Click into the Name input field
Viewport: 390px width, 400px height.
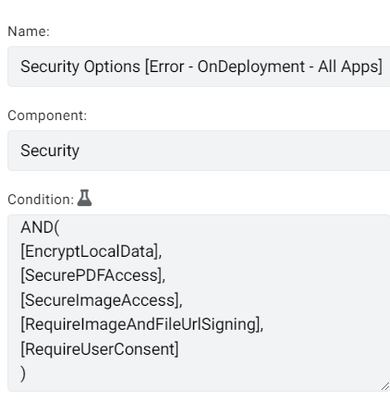click(199, 67)
